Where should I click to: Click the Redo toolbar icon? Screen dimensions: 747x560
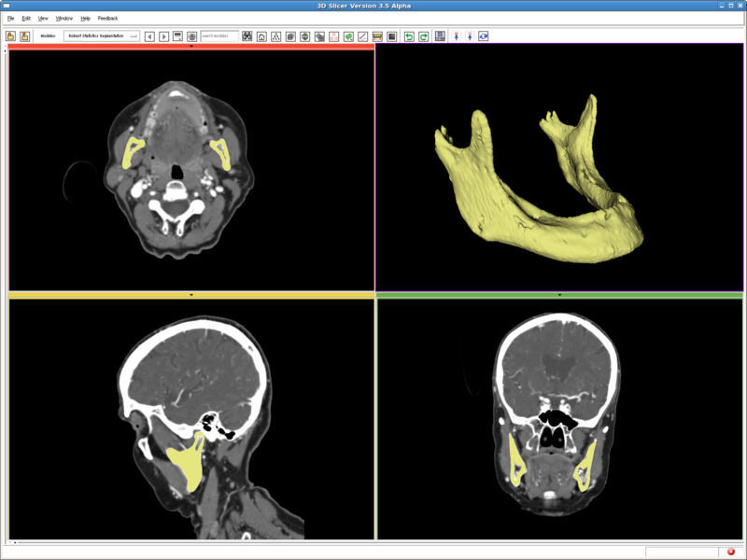(423, 35)
